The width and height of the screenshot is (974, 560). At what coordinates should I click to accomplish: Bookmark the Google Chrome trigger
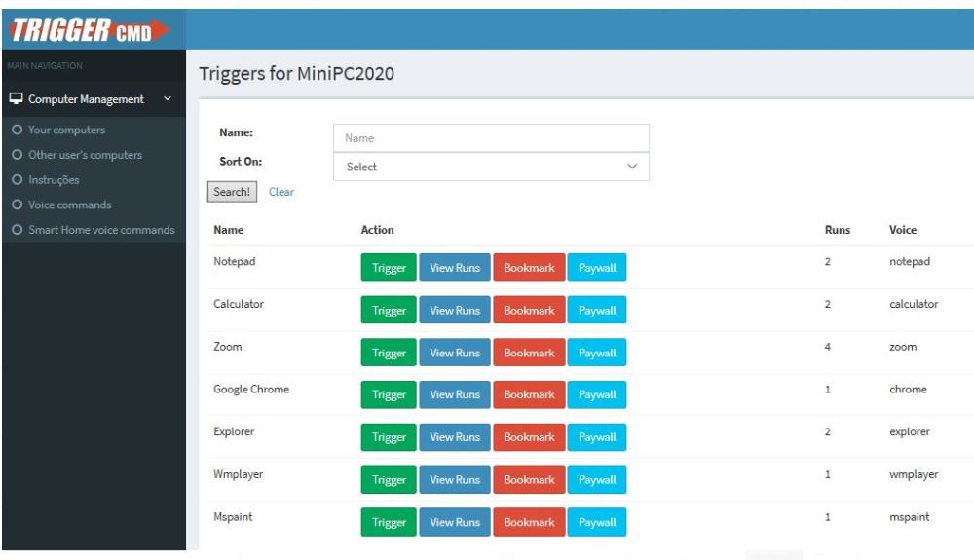pyautogui.click(x=529, y=394)
